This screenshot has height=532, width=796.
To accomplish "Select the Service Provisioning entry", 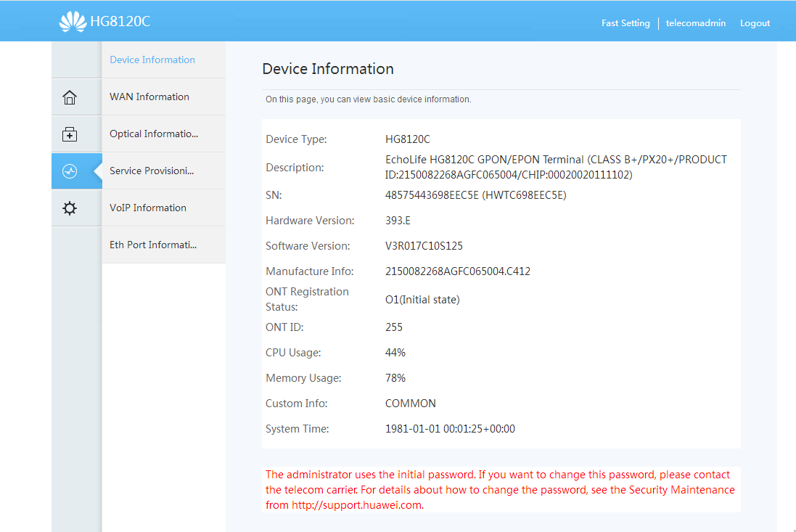I will click(x=152, y=171).
